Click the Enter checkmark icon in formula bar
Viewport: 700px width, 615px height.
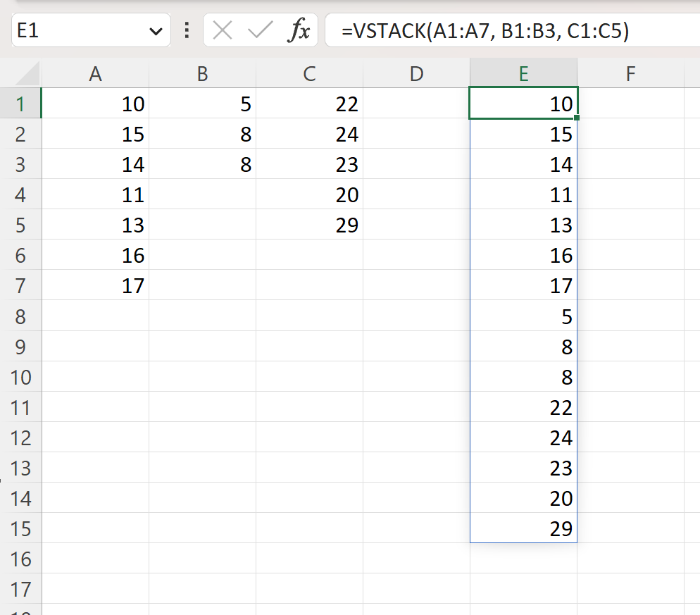pos(260,30)
